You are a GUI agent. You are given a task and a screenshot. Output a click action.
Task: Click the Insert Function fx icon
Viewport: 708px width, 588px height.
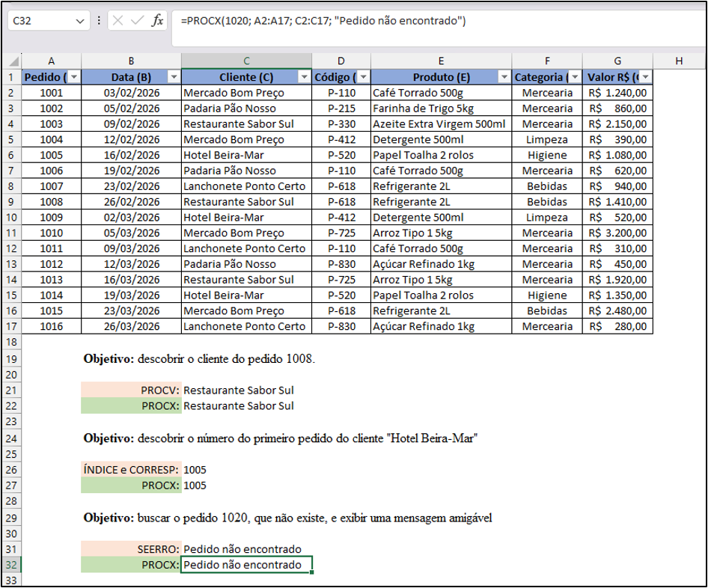157,20
